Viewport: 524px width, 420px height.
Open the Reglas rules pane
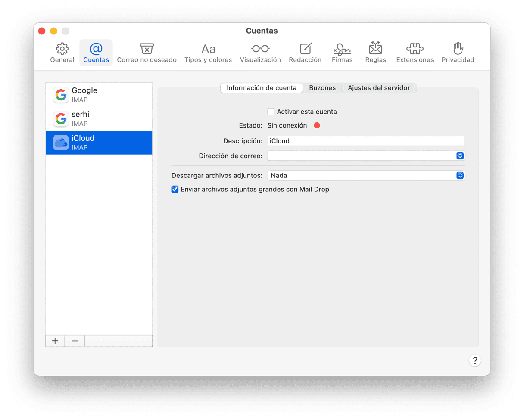click(x=375, y=53)
